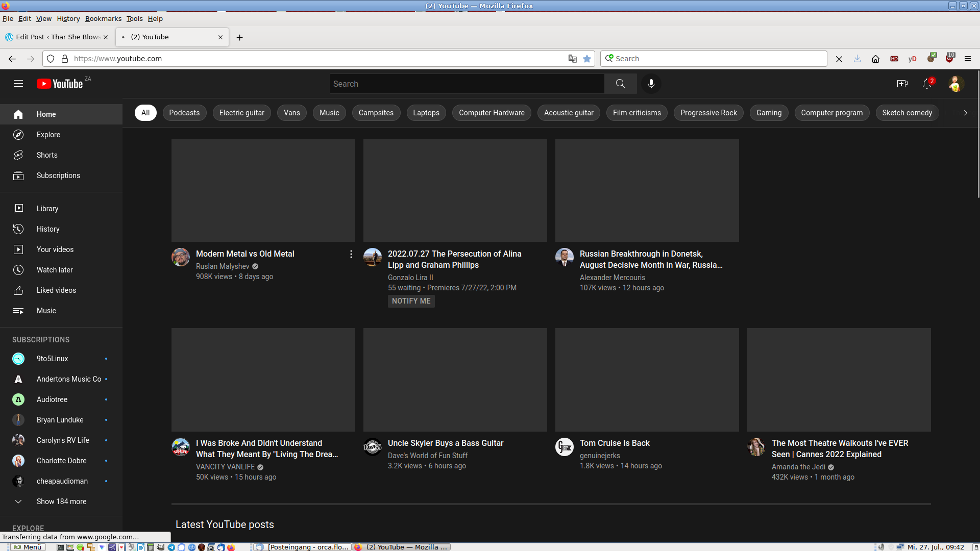Open Library in the sidebar
The image size is (980, 551).
pos(61,209)
